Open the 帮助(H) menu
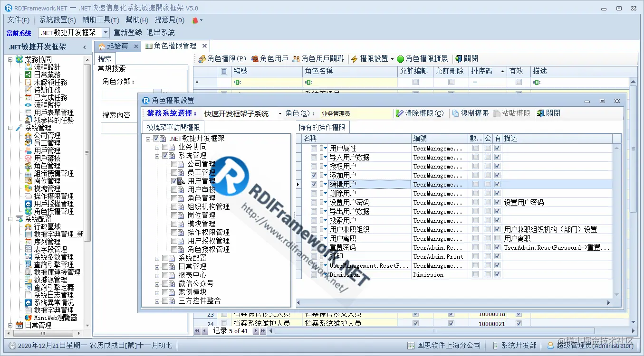 137,20
